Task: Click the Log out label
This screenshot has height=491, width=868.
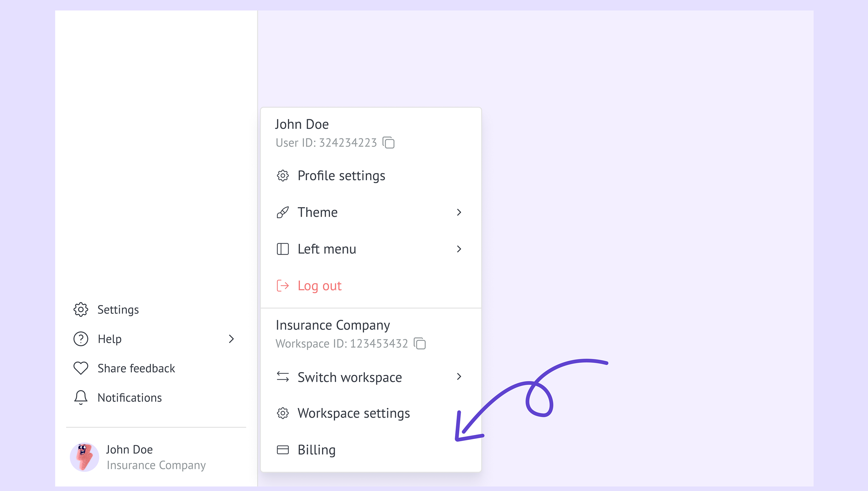Action: click(x=319, y=286)
